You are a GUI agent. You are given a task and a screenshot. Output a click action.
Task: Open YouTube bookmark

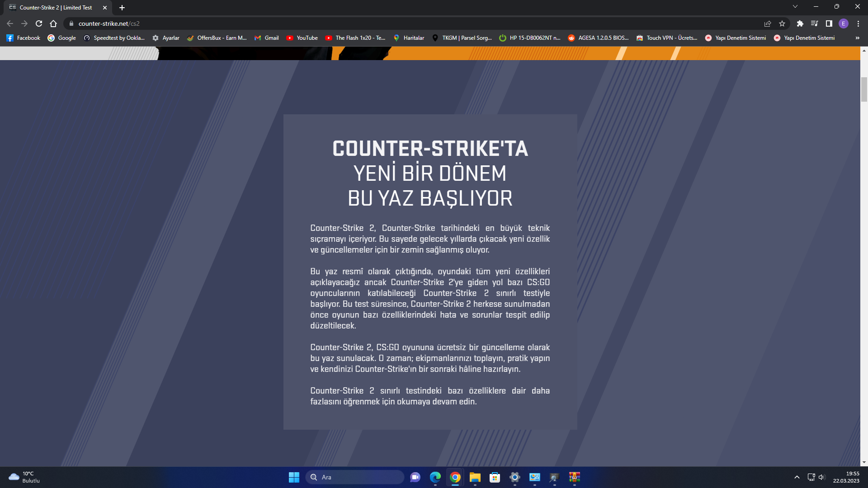[x=302, y=38]
